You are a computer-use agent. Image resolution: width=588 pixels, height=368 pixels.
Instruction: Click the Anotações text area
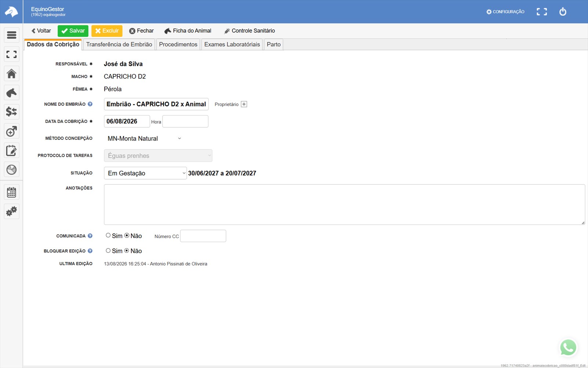pyautogui.click(x=344, y=205)
